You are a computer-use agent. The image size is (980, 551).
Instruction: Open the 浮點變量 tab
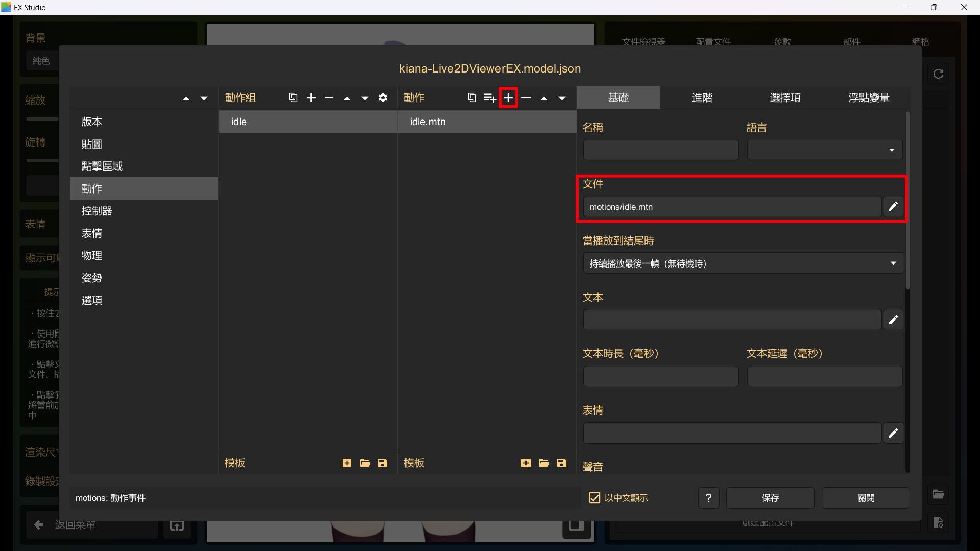pyautogui.click(x=869, y=98)
